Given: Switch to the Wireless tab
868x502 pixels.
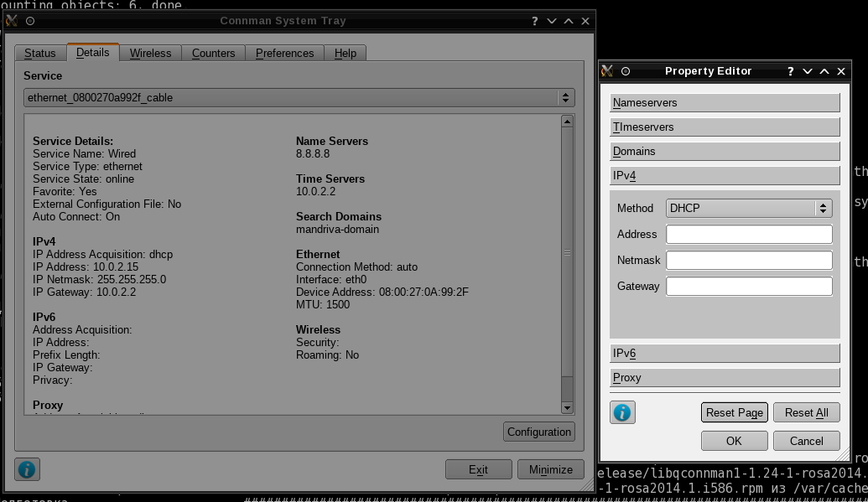Looking at the screenshot, I should coord(150,53).
